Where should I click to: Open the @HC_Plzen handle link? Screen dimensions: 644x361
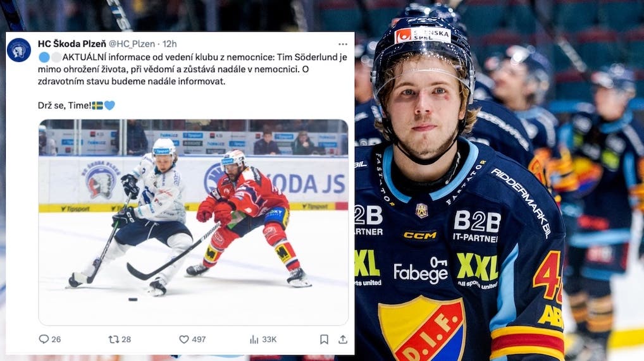[x=132, y=44]
